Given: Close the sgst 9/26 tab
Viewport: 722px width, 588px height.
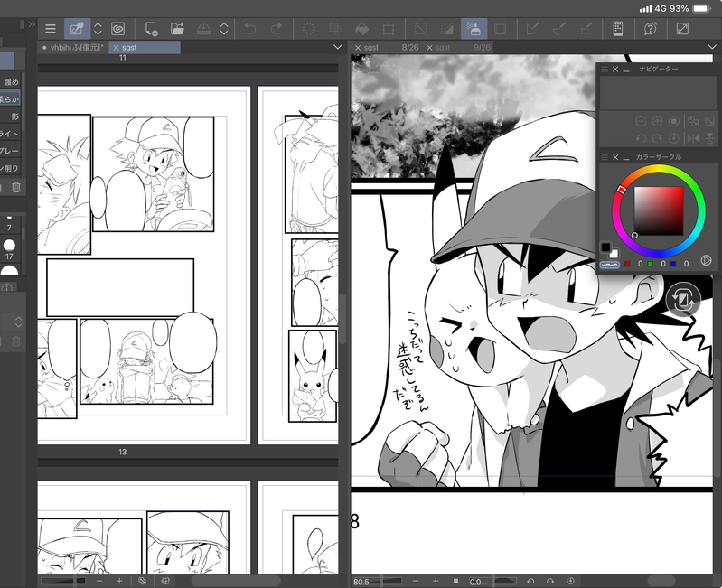Looking at the screenshot, I should (429, 47).
